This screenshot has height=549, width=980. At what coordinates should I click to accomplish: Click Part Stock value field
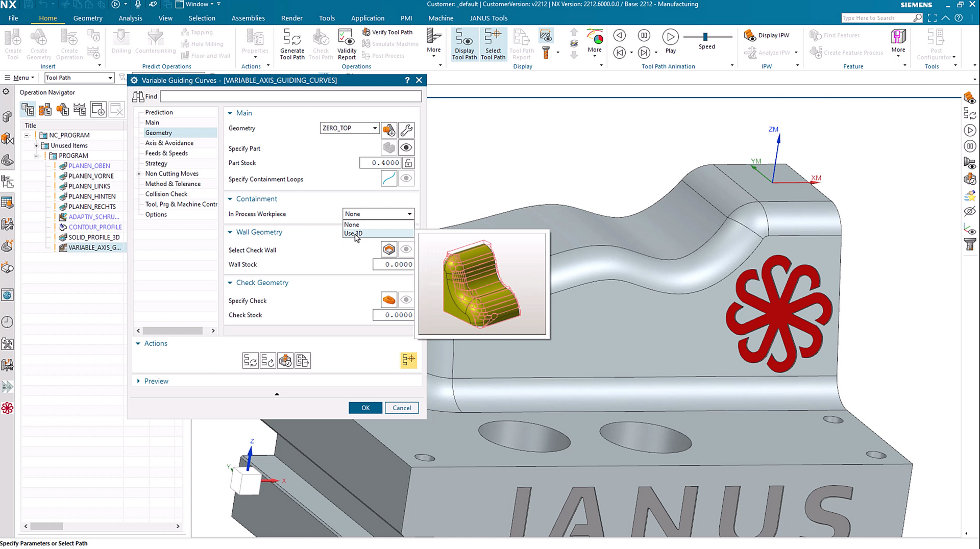point(380,163)
